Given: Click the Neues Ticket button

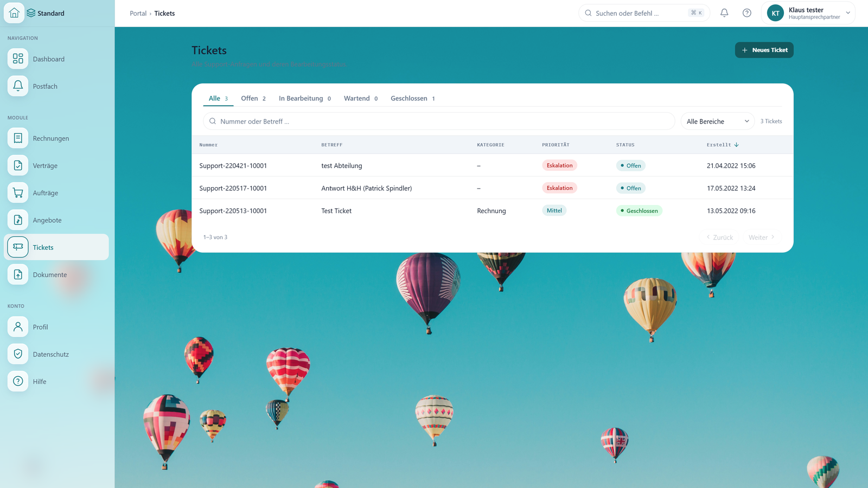Looking at the screenshot, I should coord(764,50).
